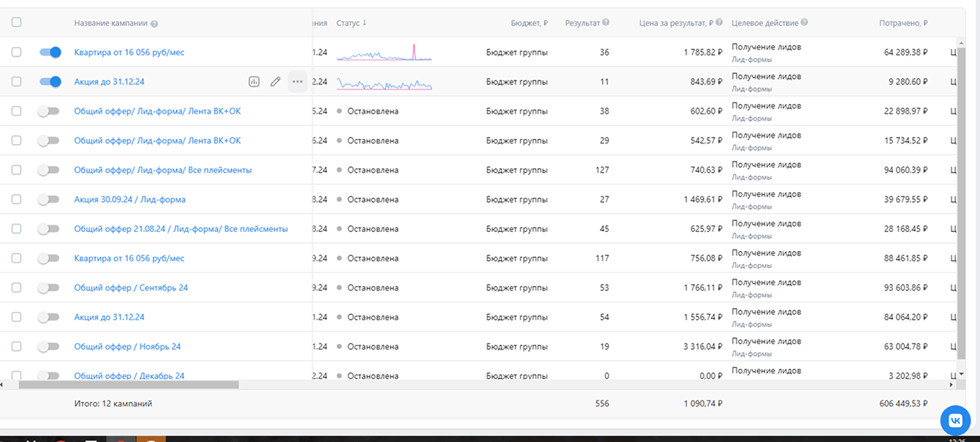Tick the select-all checkbox in table header
The width and height of the screenshot is (980, 442).
click(x=17, y=23)
